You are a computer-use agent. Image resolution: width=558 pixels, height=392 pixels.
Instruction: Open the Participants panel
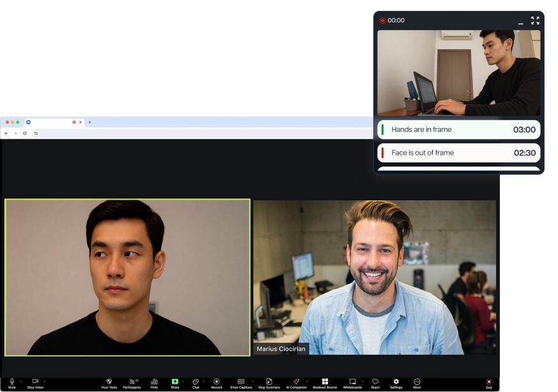(132, 382)
